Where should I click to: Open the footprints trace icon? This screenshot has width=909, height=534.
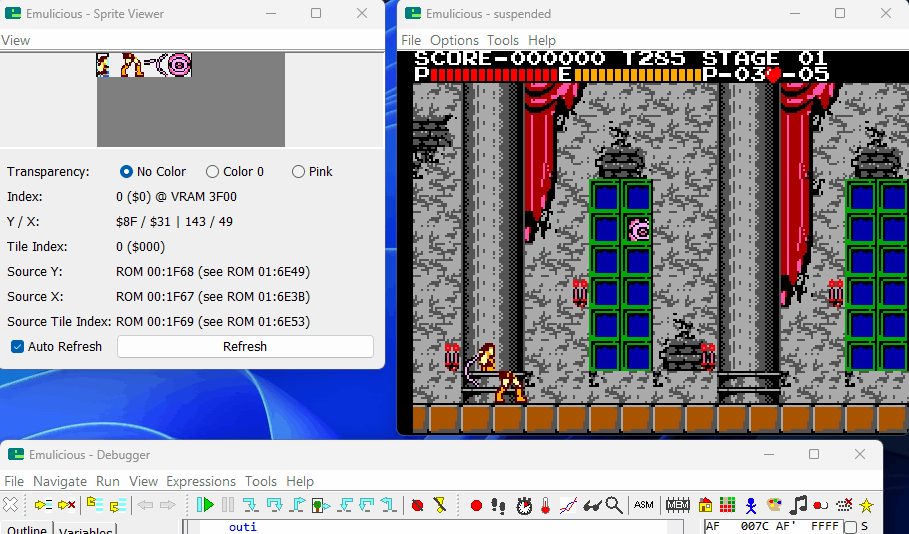pyautogui.click(x=499, y=506)
